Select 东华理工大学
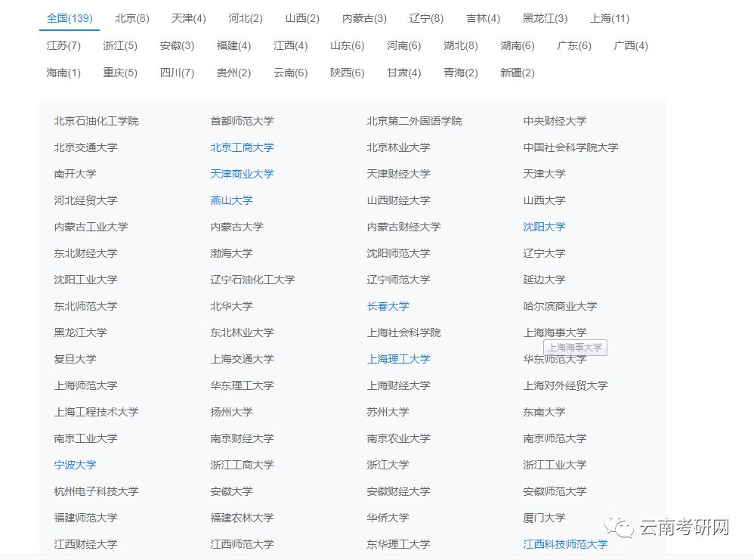Image resolution: width=754 pixels, height=560 pixels. (399, 544)
